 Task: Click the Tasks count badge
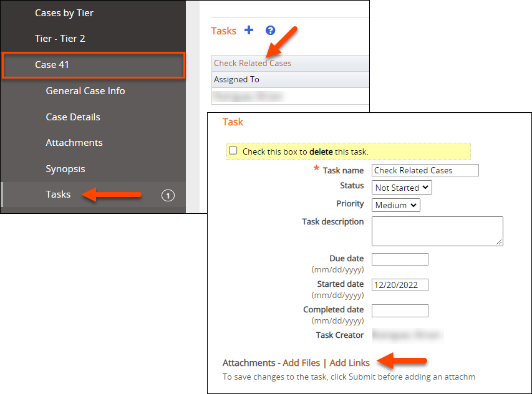(x=167, y=195)
